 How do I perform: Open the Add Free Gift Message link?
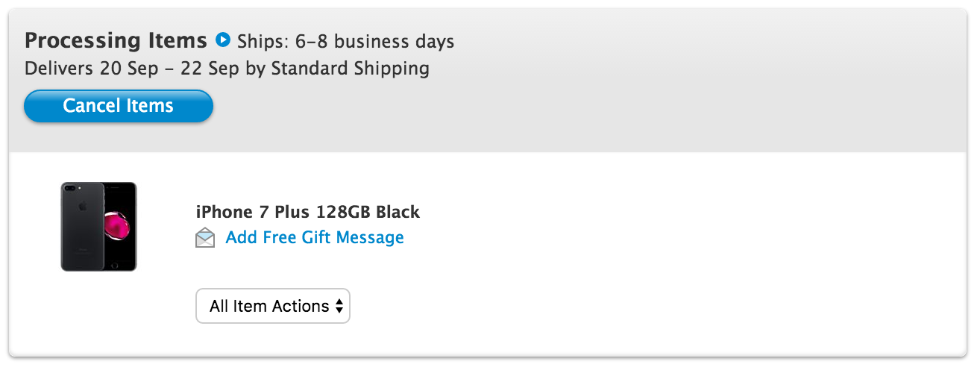coord(314,237)
